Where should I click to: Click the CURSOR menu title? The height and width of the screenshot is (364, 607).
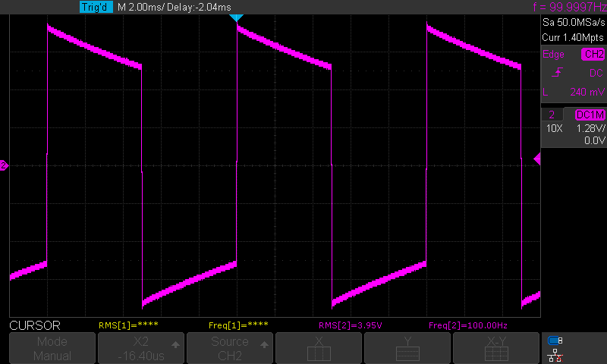click(35, 326)
